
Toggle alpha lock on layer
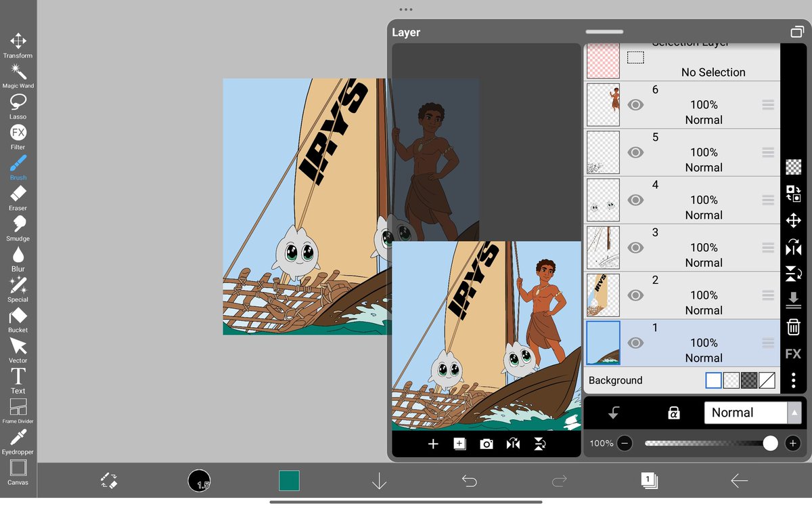point(673,412)
